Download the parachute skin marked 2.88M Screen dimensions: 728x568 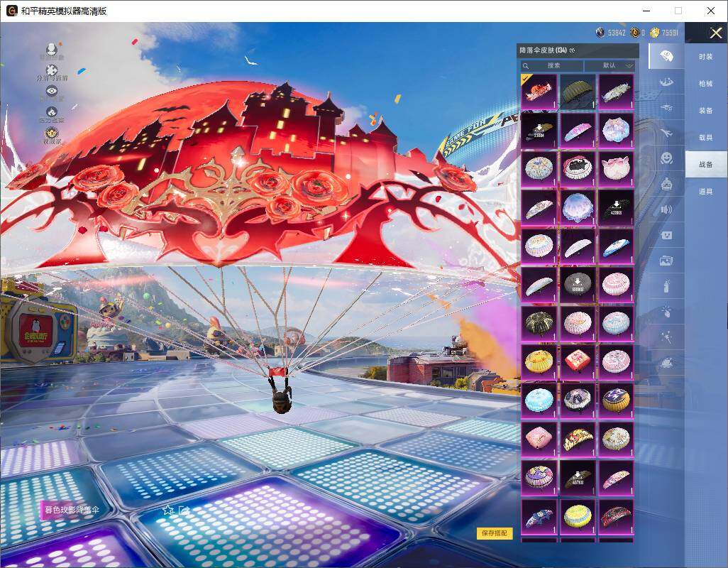(x=539, y=130)
